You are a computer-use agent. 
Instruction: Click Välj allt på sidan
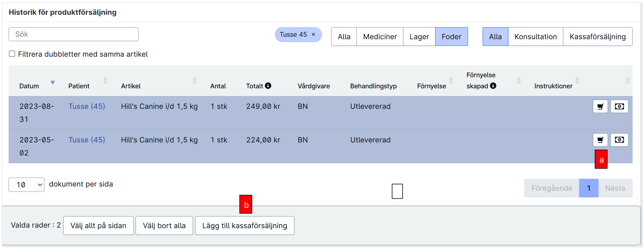click(98, 226)
